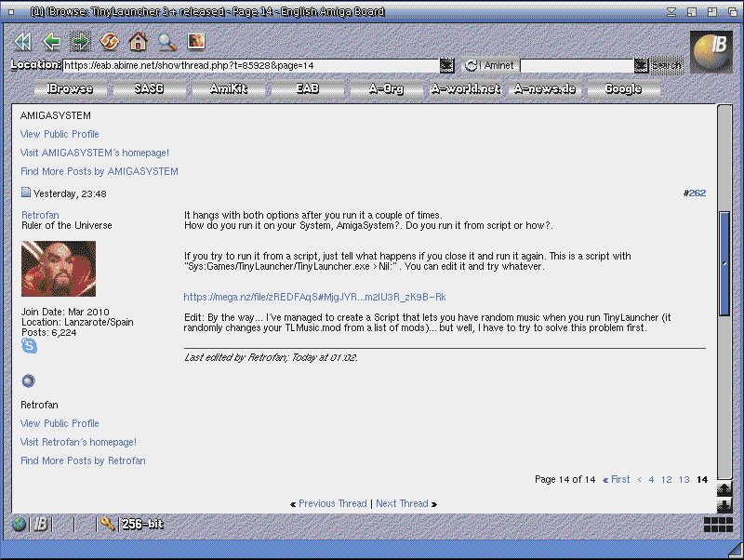This screenshot has height=560, width=744.
Task: Find More Posts by Retrofan
Action: point(83,460)
